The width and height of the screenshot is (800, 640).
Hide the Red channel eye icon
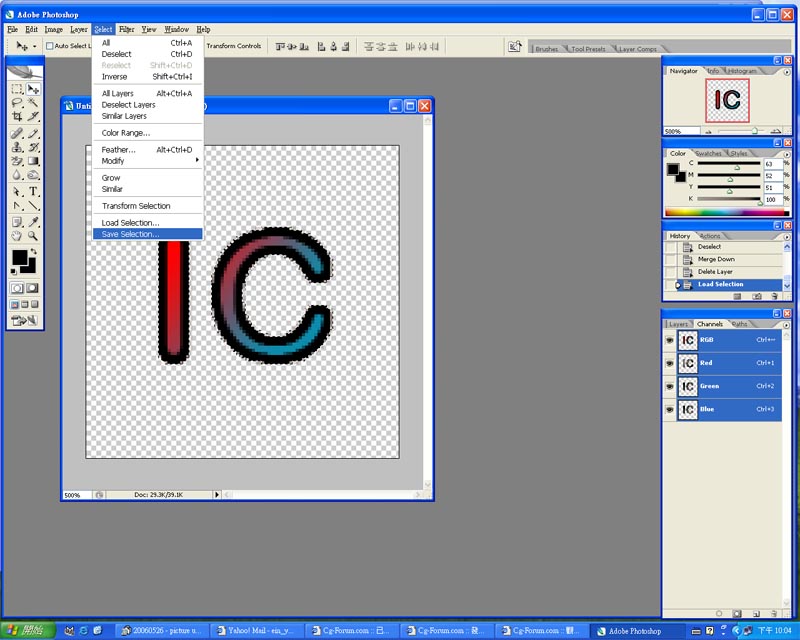(x=669, y=363)
